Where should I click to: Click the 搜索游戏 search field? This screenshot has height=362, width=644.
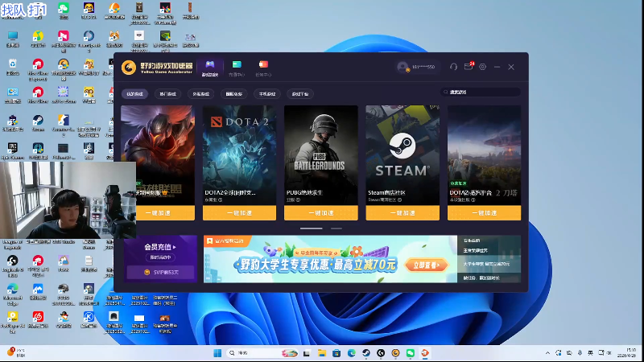(x=481, y=92)
